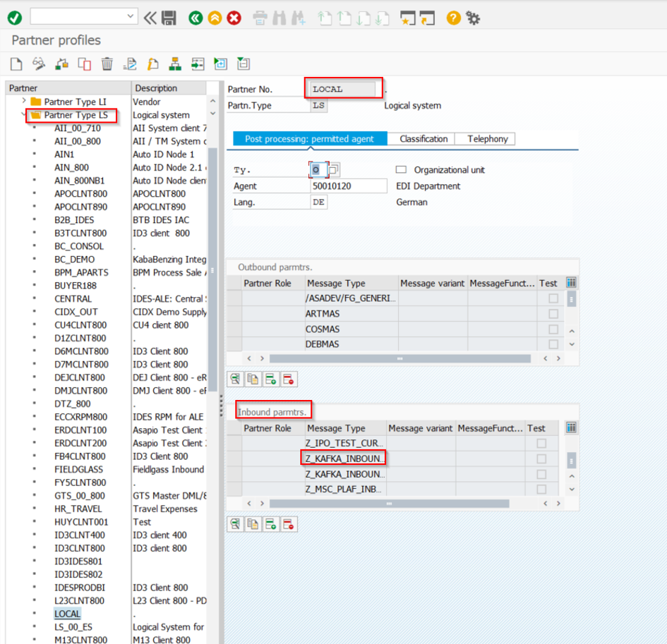
Task: Open Post processing: permitted agent tab
Action: [310, 139]
